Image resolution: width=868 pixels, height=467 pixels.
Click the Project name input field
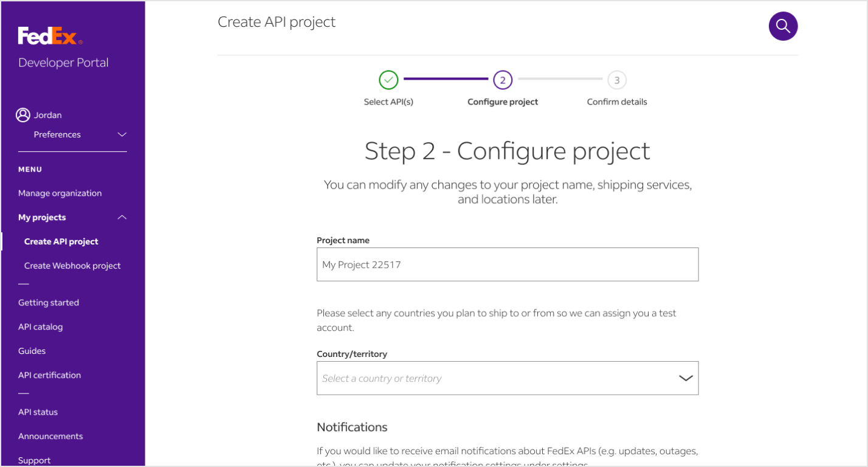(x=508, y=265)
